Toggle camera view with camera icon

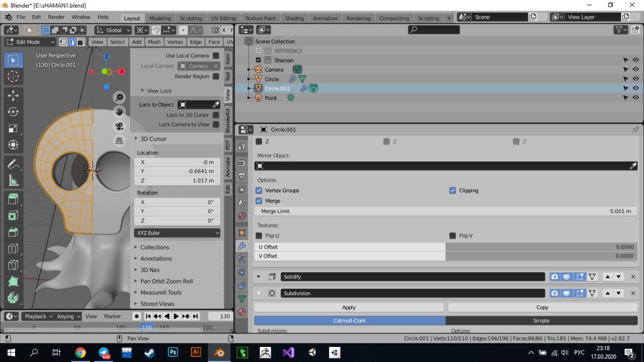click(x=119, y=126)
